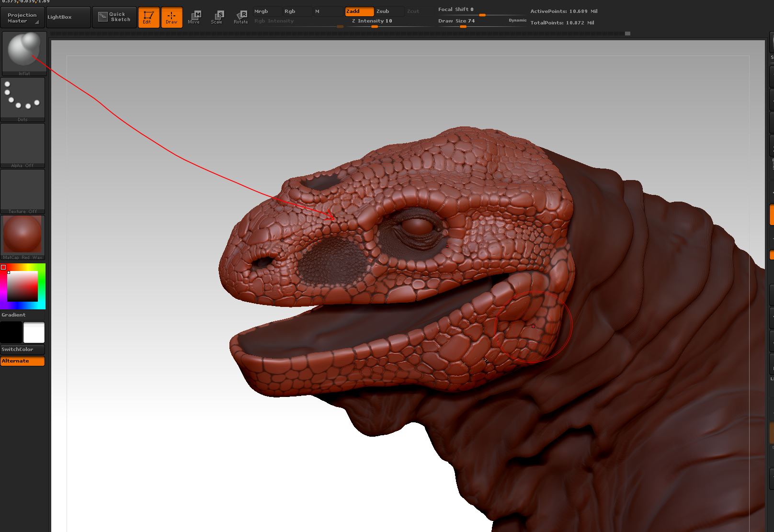
Task: Select the Scale tool
Action: click(217, 18)
